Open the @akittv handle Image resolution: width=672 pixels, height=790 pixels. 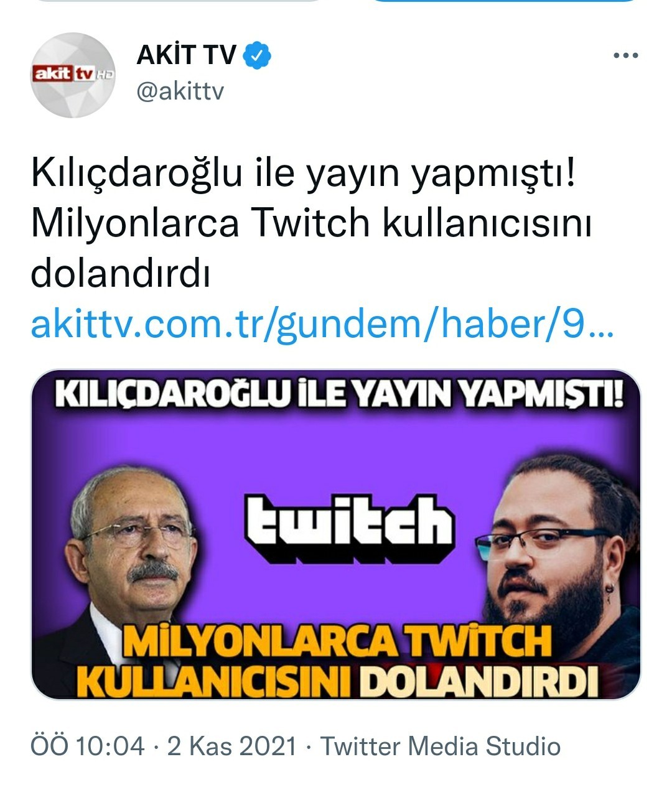pyautogui.click(x=180, y=92)
